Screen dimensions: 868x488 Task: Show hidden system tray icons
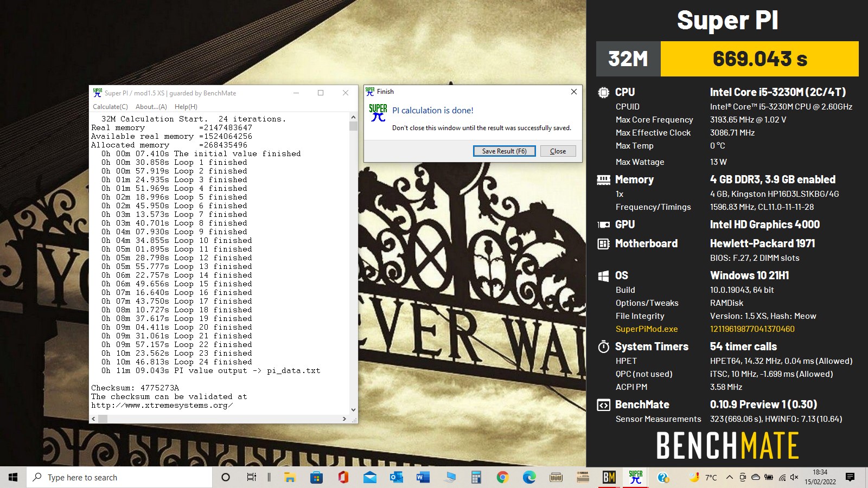(x=730, y=477)
